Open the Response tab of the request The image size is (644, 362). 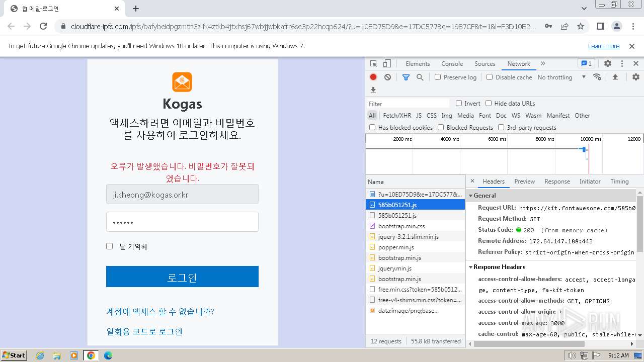557,182
